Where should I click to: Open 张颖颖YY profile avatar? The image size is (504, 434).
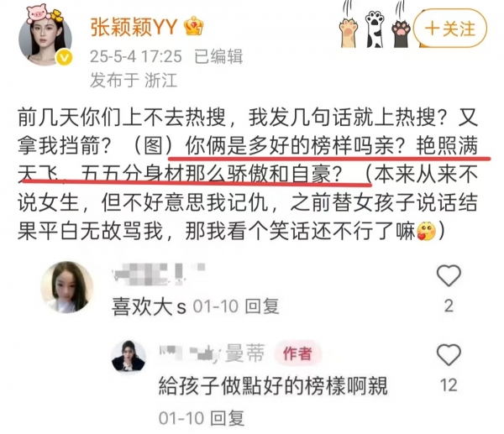(45, 39)
